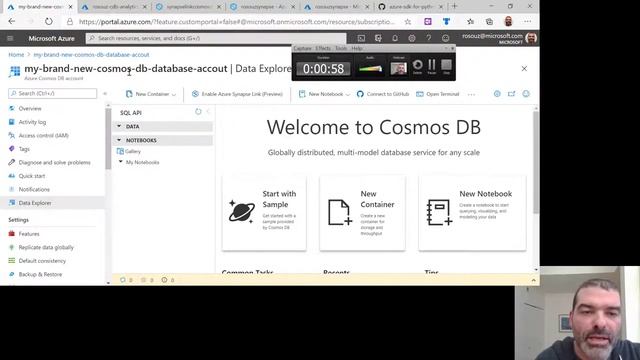Open Tags in the resource menu
The height and width of the screenshot is (360, 640).
pos(24,149)
